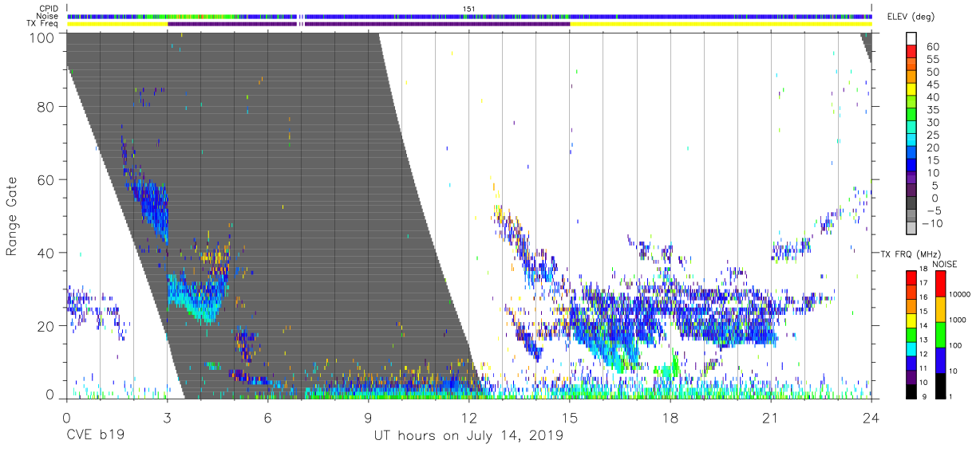Screen dimensions: 980x452
Task: Select the red segment of TX FRQ colorbar
Action: click(x=911, y=277)
